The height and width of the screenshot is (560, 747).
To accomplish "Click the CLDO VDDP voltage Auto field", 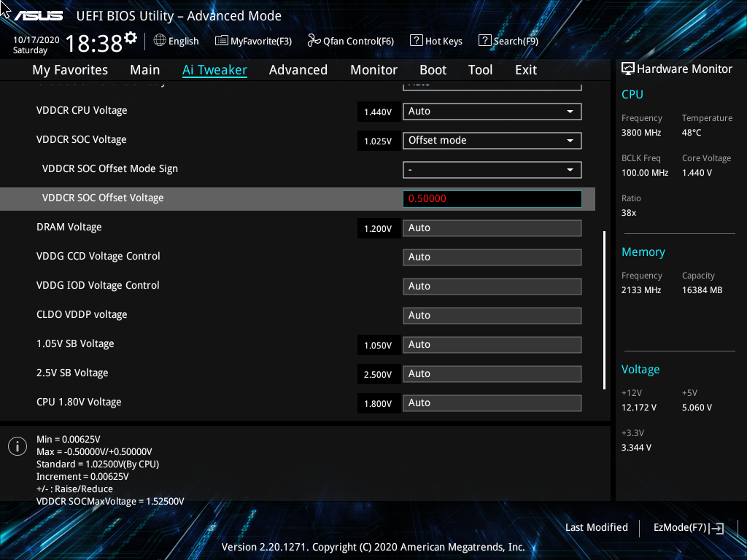I will [x=492, y=316].
